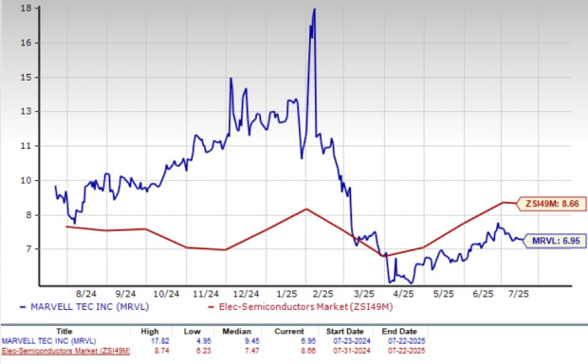Click the Median column header
The width and height of the screenshot is (588, 364).
(x=237, y=332)
